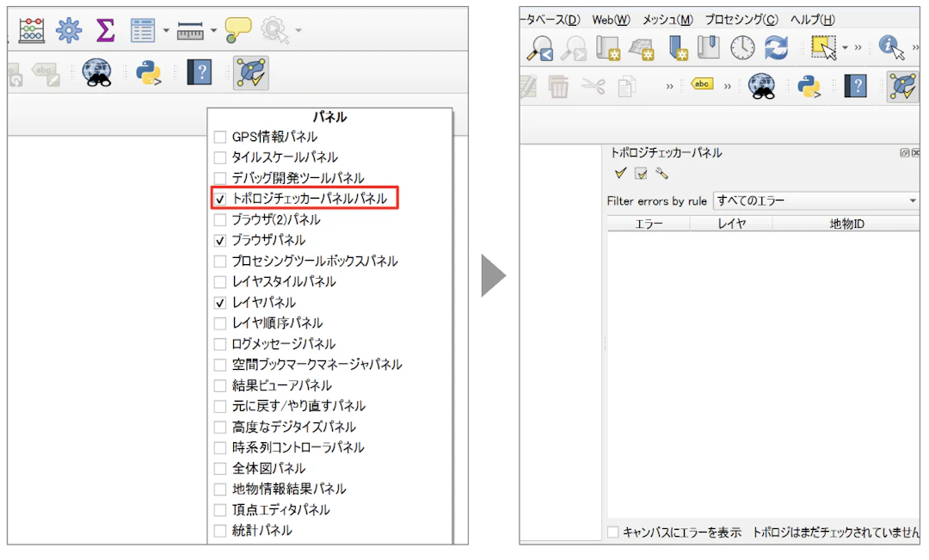Screen dimensions: 929x560
Task: Check the ログメッセージパネル checkbox
Action: [220, 344]
